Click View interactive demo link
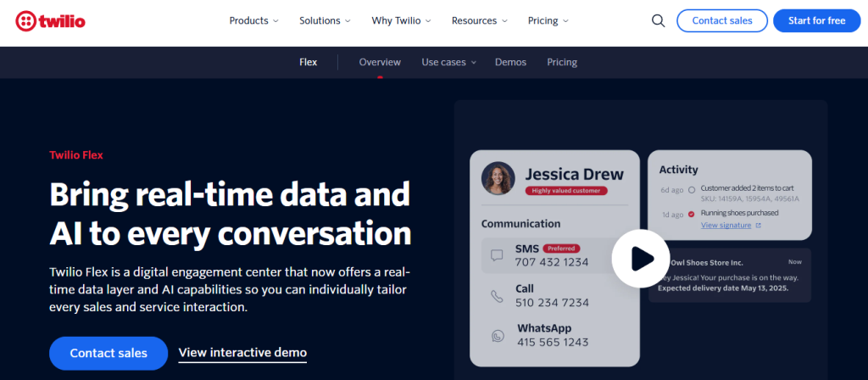This screenshot has height=380, width=868. click(x=242, y=353)
